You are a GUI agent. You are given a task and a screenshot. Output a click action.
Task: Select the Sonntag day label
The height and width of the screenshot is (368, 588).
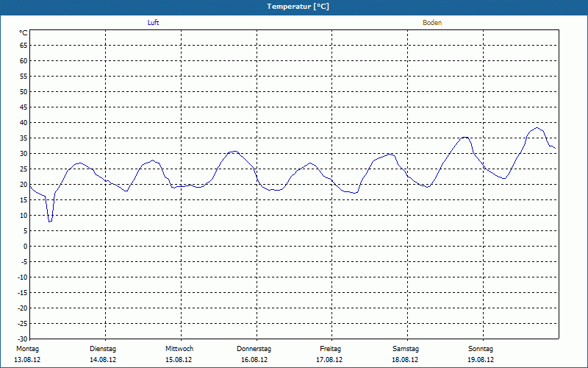pos(481,349)
